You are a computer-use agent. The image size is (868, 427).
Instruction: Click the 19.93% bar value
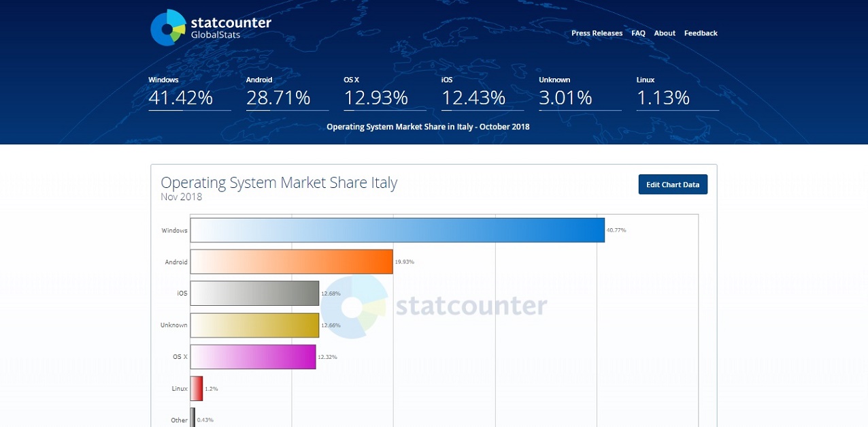point(404,262)
